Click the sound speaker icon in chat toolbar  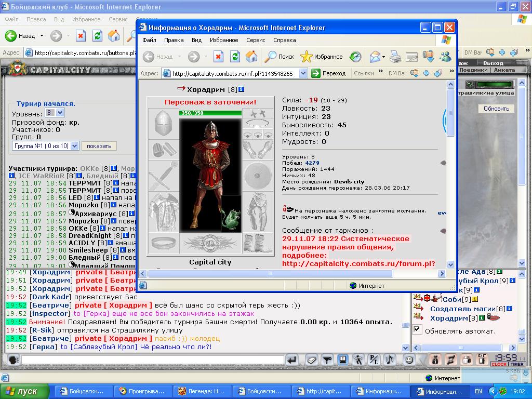click(390, 360)
